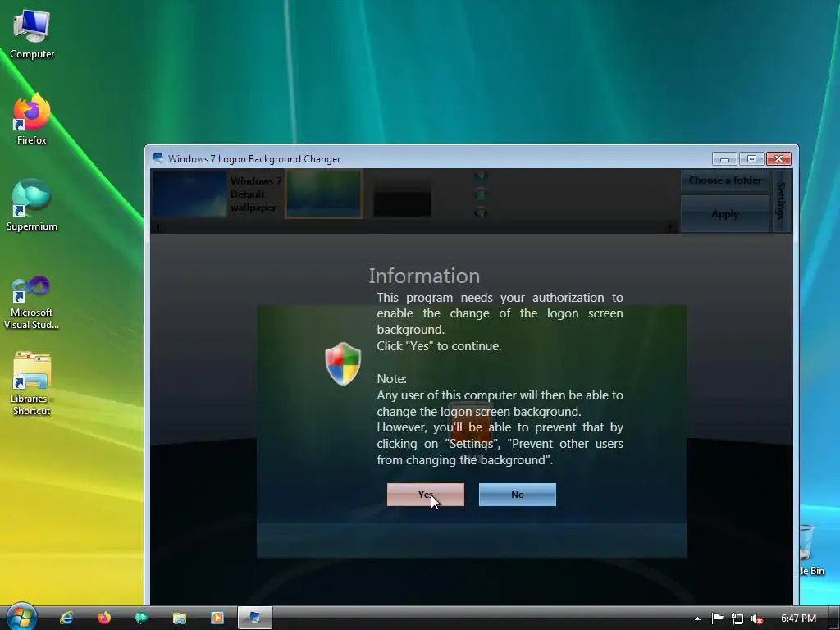Open Windows Explorer from the taskbar
840x630 pixels.
point(180,619)
